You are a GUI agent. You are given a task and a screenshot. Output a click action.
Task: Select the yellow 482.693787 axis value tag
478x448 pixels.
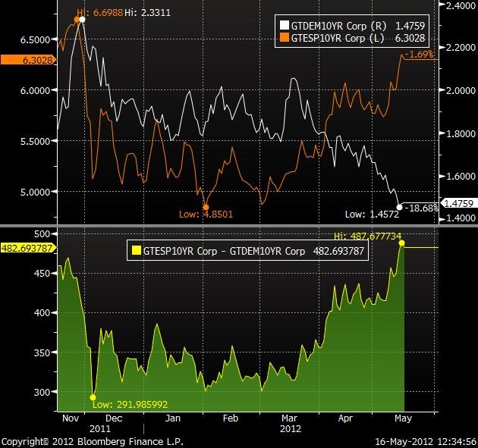pos(29,248)
